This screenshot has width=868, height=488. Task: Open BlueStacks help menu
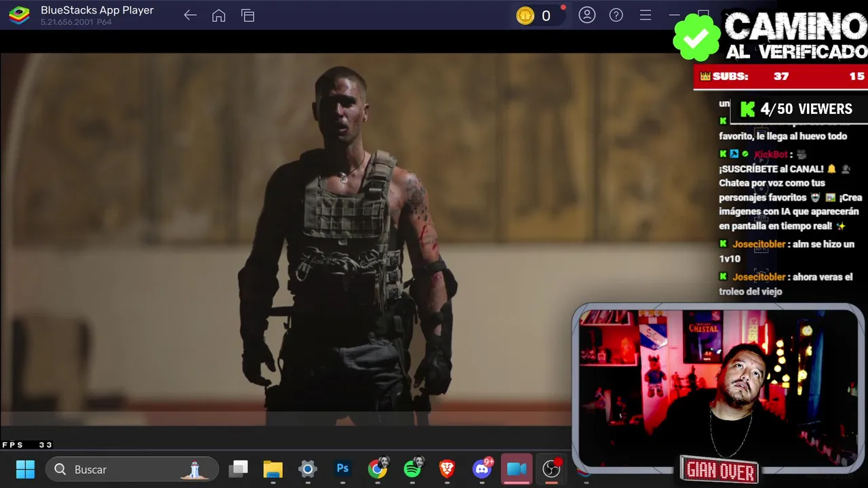[x=616, y=15]
